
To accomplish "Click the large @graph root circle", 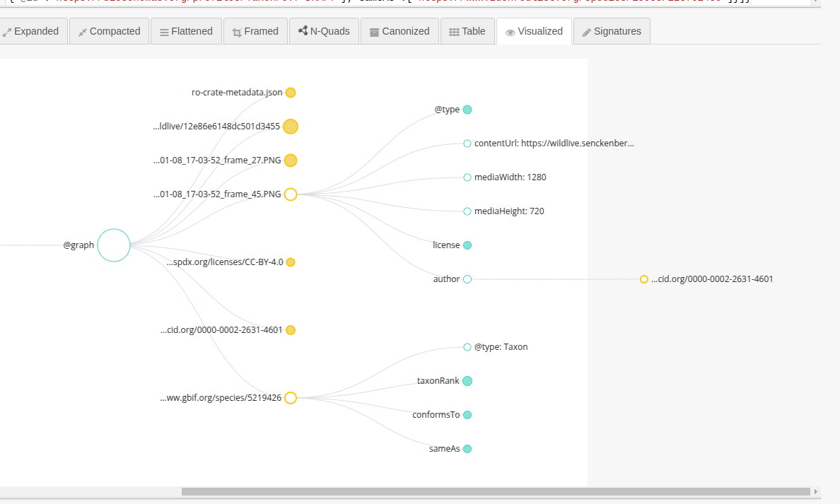I will click(x=114, y=245).
